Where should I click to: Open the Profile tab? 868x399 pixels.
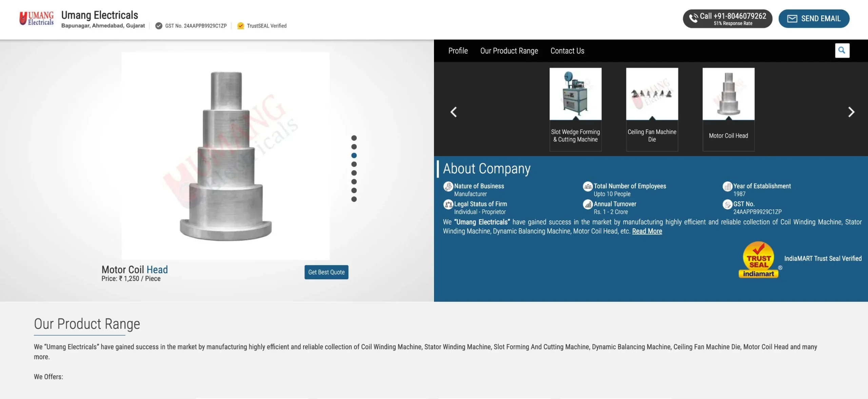(458, 51)
